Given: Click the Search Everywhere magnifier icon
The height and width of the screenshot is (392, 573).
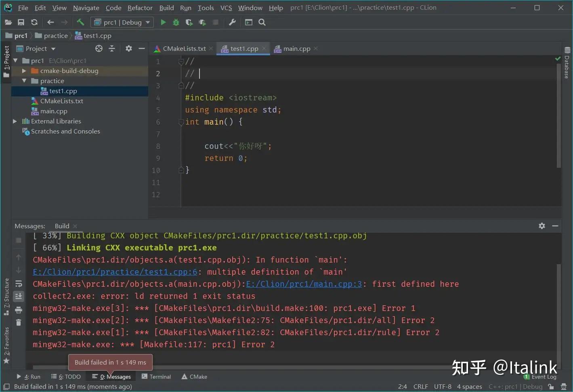Looking at the screenshot, I should 262,23.
